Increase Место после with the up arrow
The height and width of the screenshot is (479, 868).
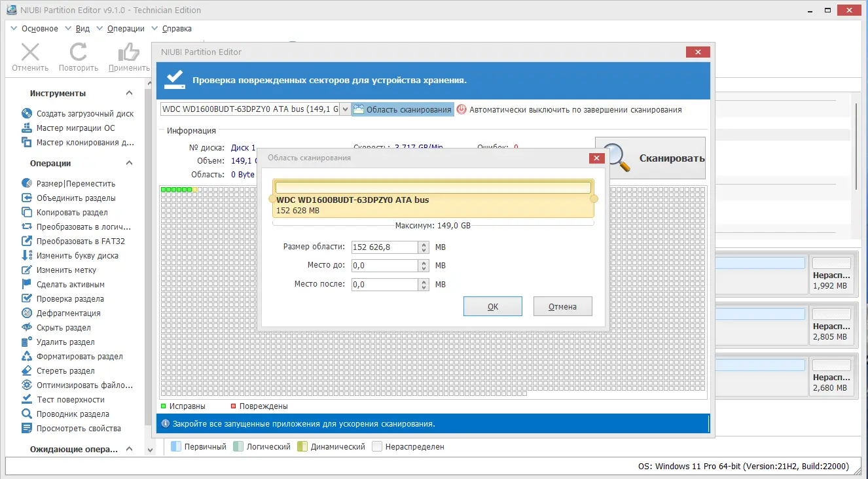[424, 281]
